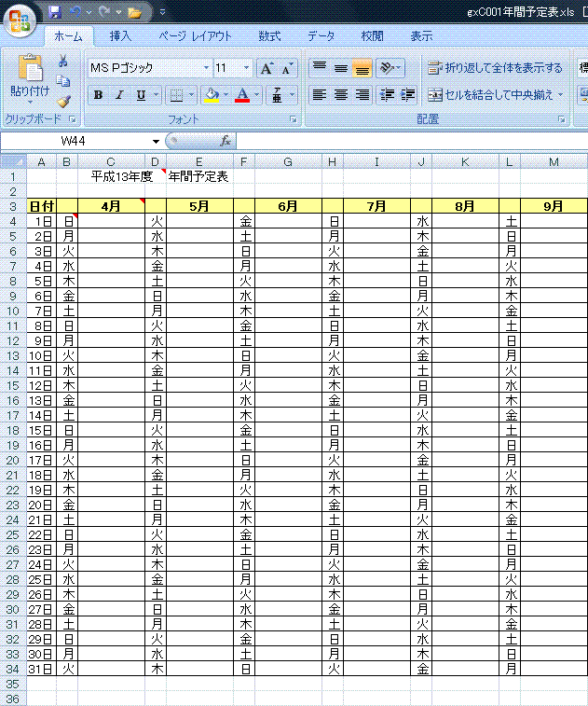Viewport: 588px width, 706px height.
Task: Open the クリップボード pane launcher
Action: 73,119
